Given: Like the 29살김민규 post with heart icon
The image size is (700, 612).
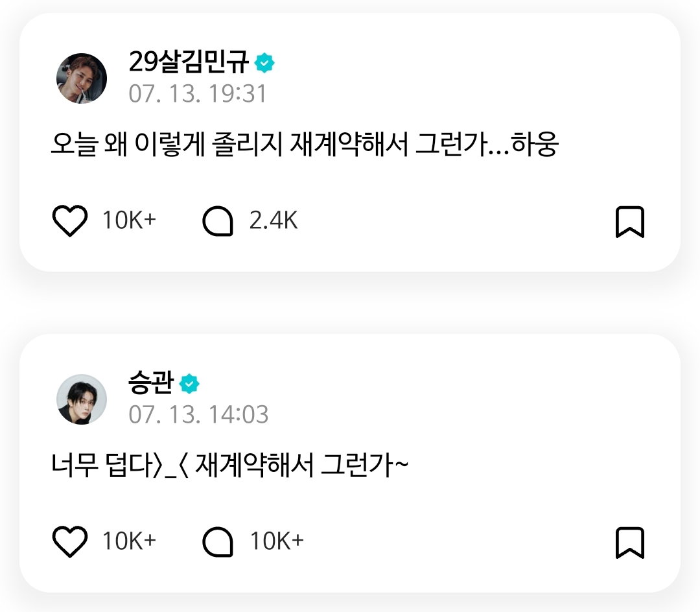Looking at the screenshot, I should click(69, 220).
